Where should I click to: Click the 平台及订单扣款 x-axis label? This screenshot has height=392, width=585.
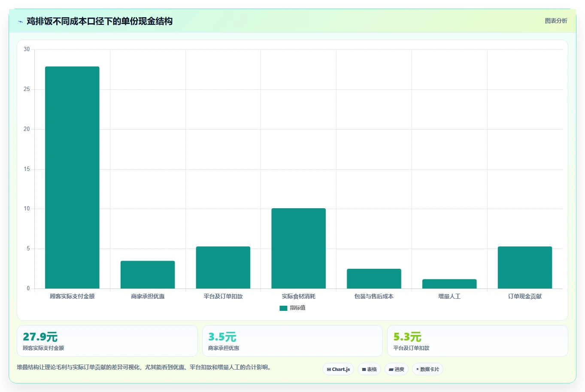click(x=223, y=296)
